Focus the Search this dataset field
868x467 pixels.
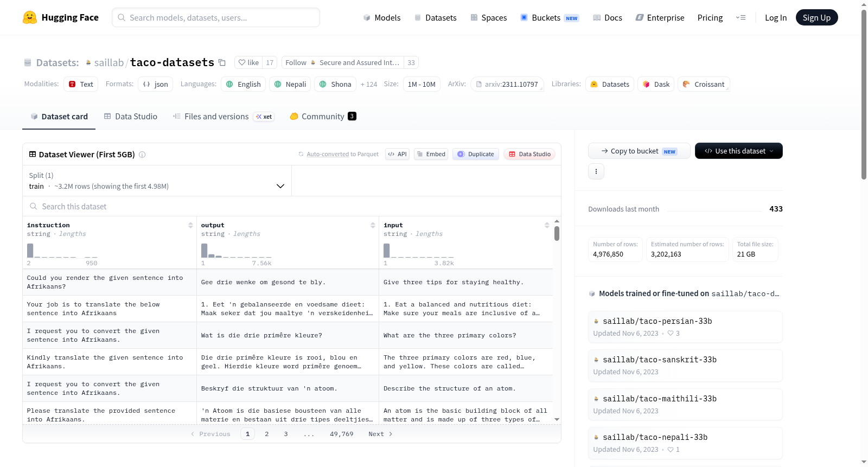pyautogui.click(x=292, y=206)
